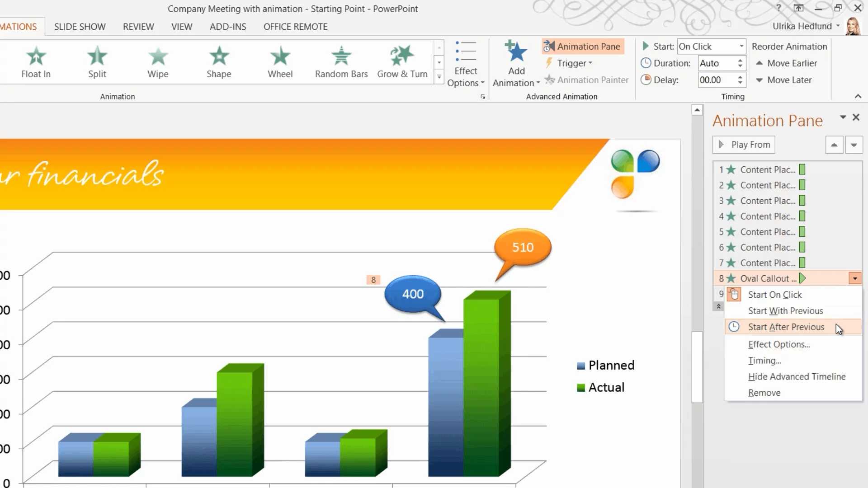The image size is (868, 488).
Task: Open Oval Callout item dropdown arrow
Action: click(854, 278)
